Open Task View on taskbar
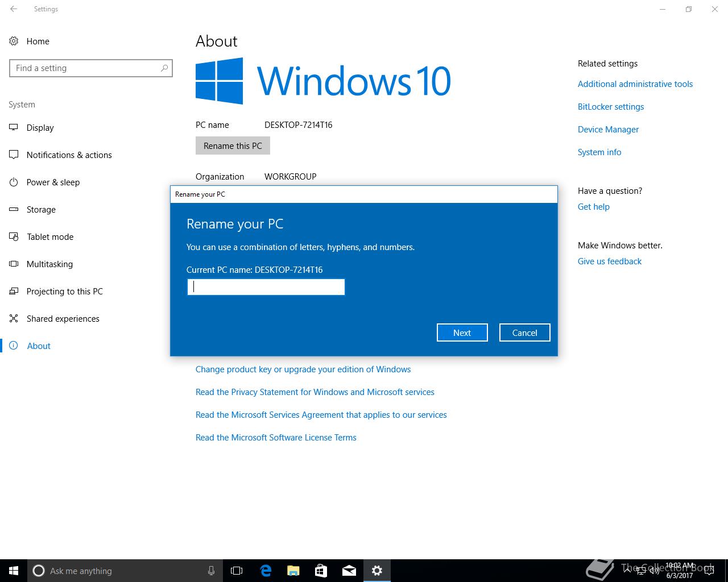This screenshot has height=582, width=728. pyautogui.click(x=237, y=571)
